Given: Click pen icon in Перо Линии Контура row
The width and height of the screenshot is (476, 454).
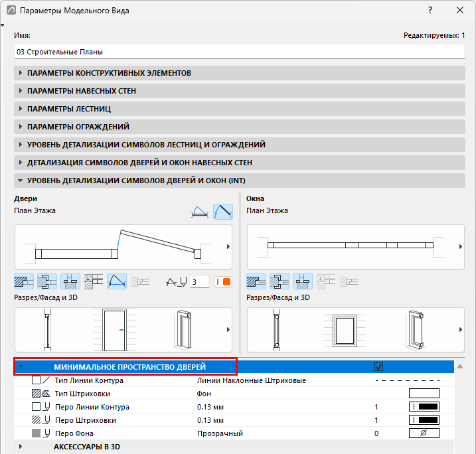Looking at the screenshot, I should pyautogui.click(x=47, y=407).
